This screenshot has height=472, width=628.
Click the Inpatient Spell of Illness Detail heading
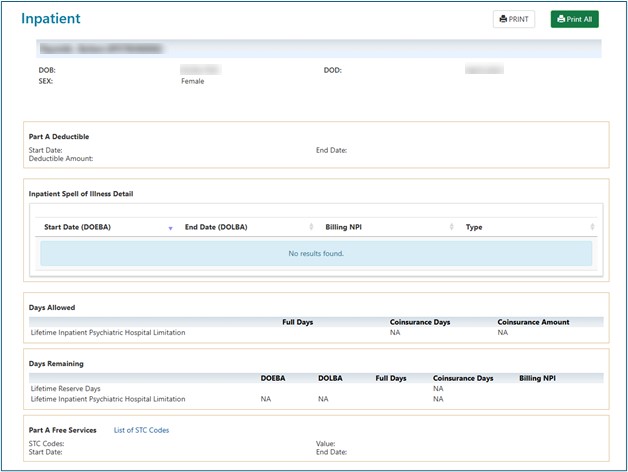tap(81, 194)
